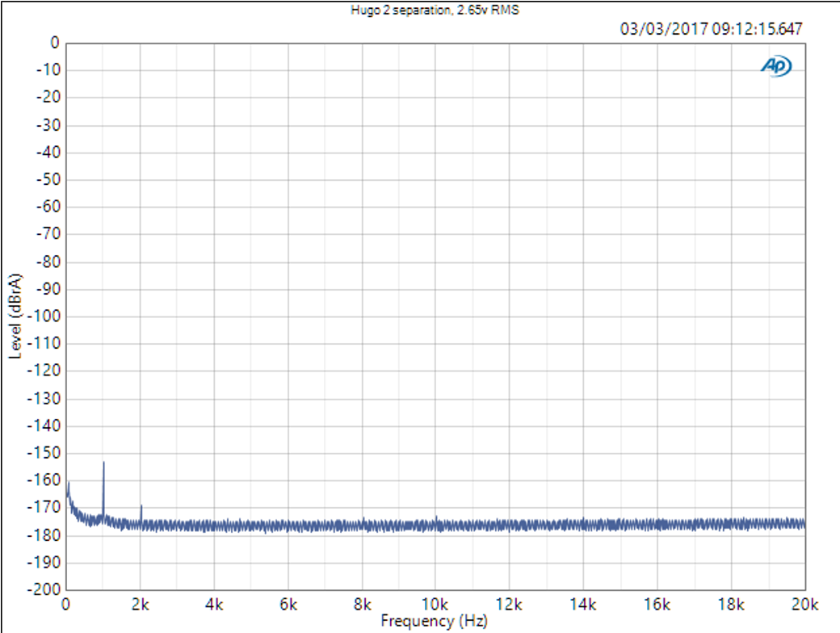Click the '20k' frequency tick label
The height and width of the screenshot is (633, 840).
point(804,605)
